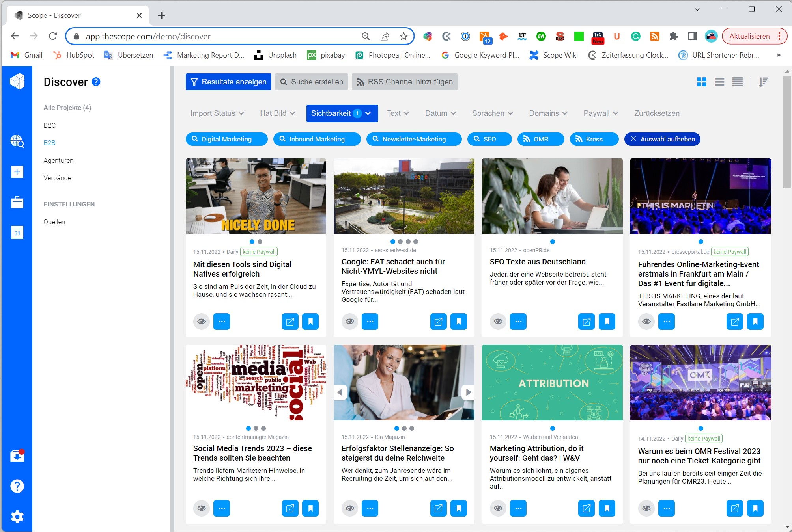The width and height of the screenshot is (792, 532).
Task: Open the sort order icon
Action: tap(764, 82)
